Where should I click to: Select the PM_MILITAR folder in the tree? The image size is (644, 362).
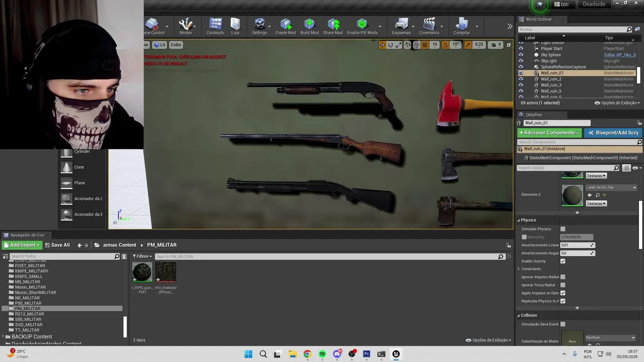pyautogui.click(x=28, y=309)
